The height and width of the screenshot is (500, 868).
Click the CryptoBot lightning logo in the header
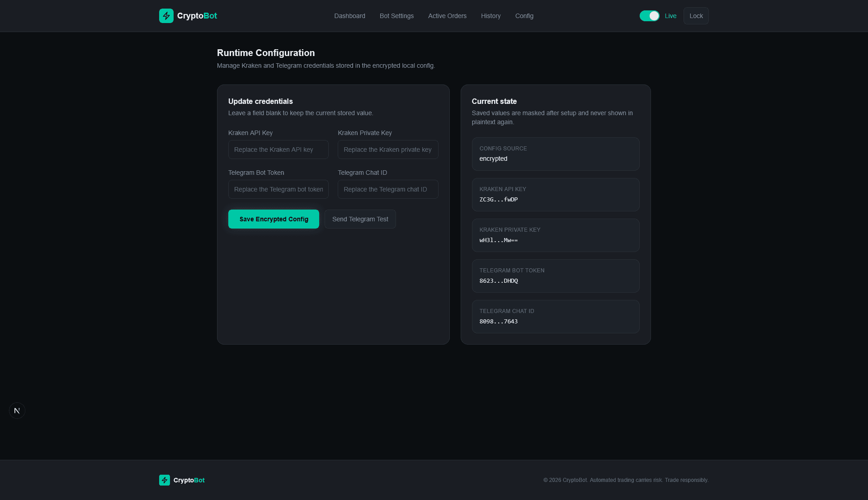pyautogui.click(x=166, y=15)
